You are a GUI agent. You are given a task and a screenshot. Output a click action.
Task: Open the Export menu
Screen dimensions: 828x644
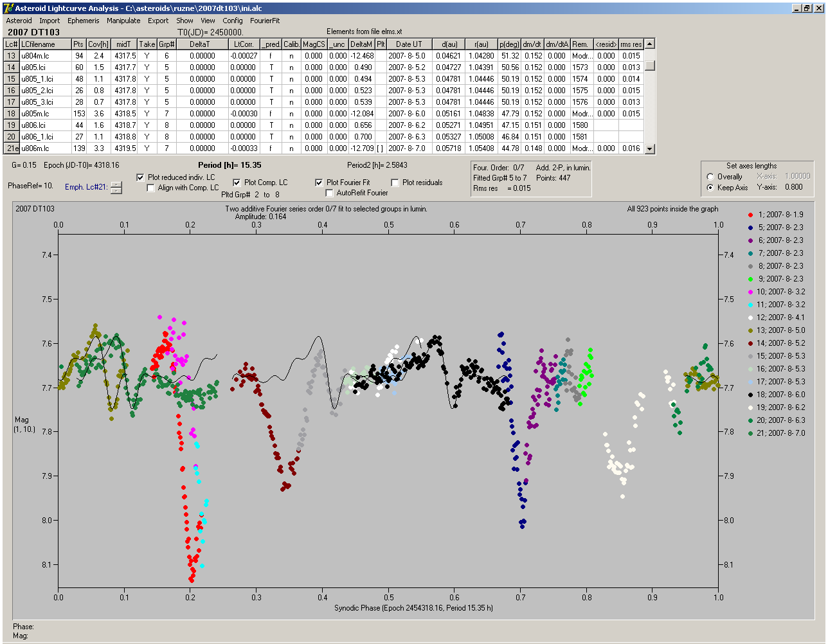158,21
